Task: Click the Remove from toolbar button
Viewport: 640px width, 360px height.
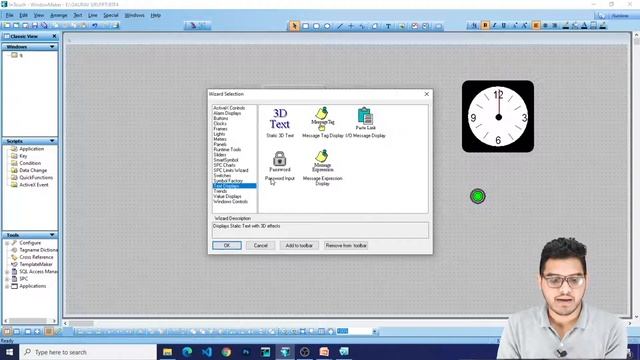Action: click(346, 245)
